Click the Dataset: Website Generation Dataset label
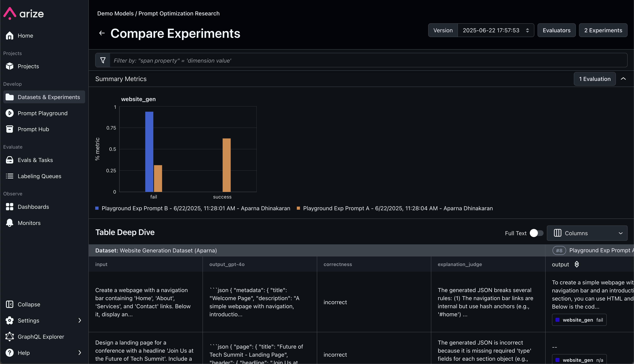The image size is (634, 364). [156, 250]
